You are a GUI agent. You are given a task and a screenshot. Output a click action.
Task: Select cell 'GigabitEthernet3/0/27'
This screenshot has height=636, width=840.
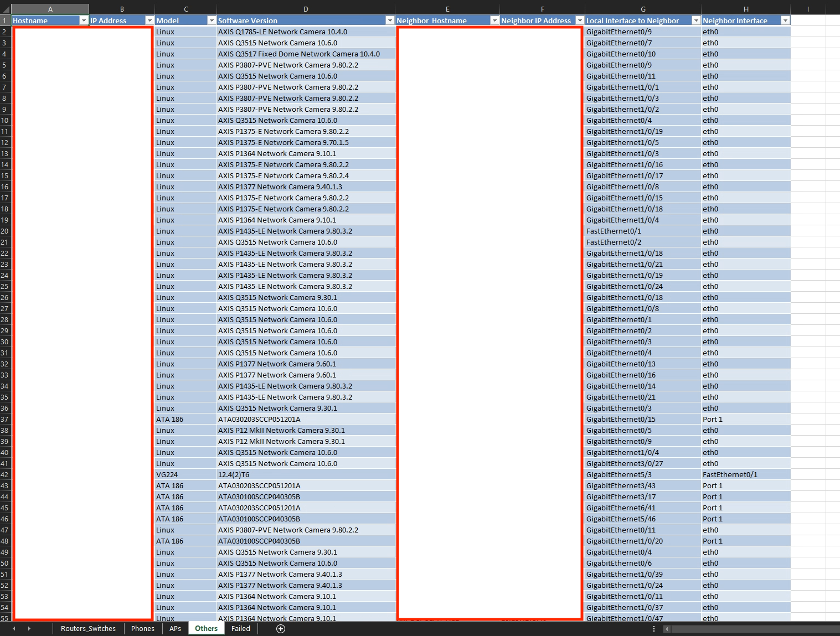pos(643,463)
